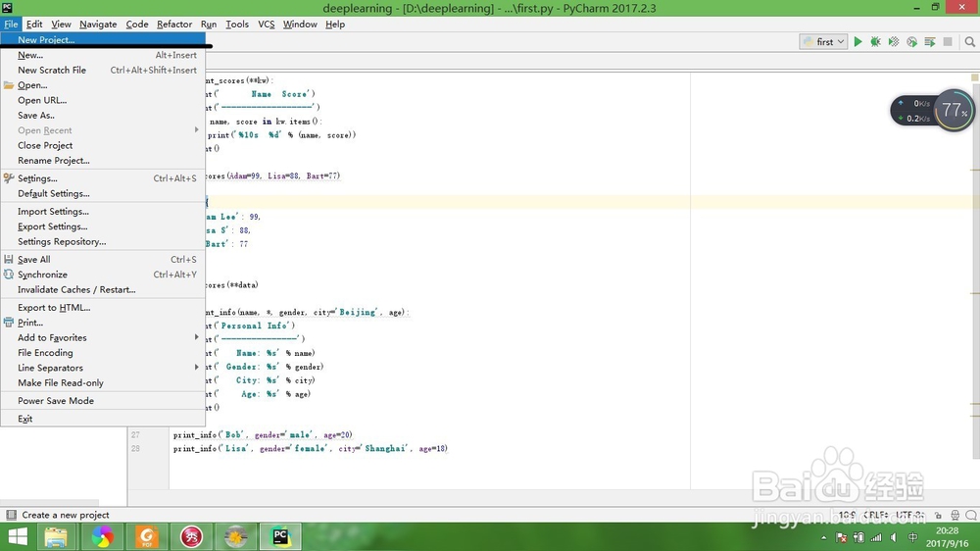Open File Explorer from taskbar
The image size is (980, 551).
(x=56, y=536)
